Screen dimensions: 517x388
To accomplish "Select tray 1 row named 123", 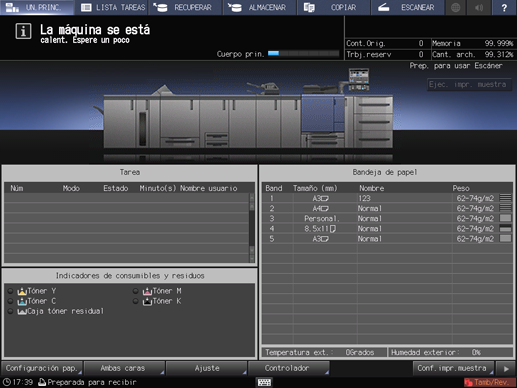I will pyautogui.click(x=387, y=198).
